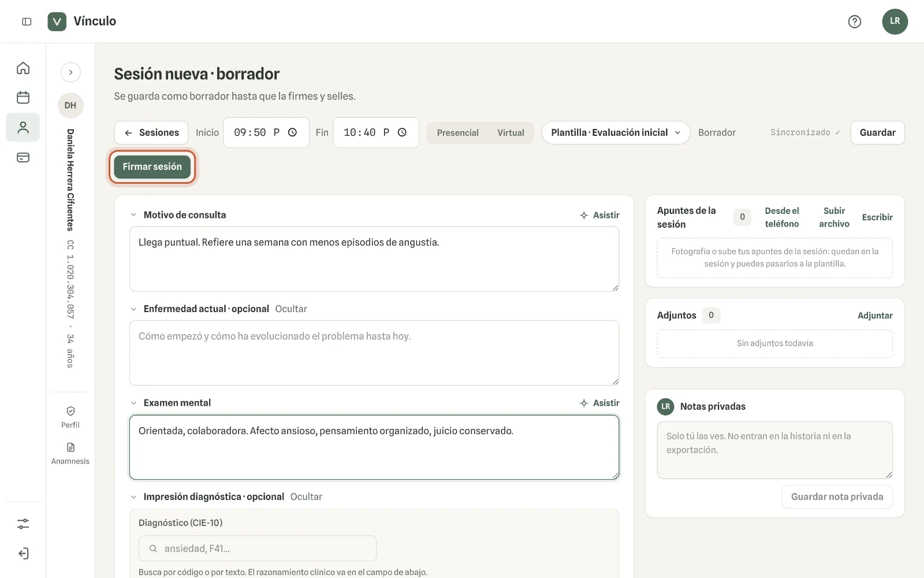This screenshot has height=578, width=924.
Task: Choose Subir archivo for notes
Action: [834, 217]
